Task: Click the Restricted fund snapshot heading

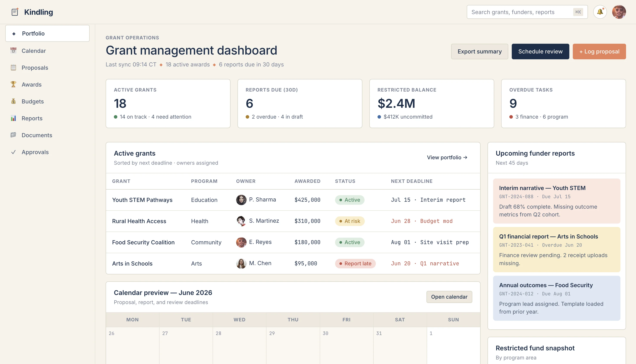Action: (x=535, y=348)
